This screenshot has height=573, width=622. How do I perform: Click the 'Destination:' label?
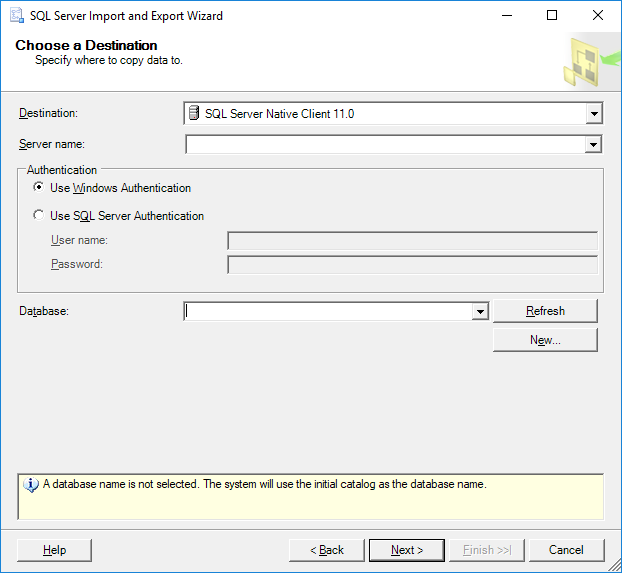pos(48,113)
